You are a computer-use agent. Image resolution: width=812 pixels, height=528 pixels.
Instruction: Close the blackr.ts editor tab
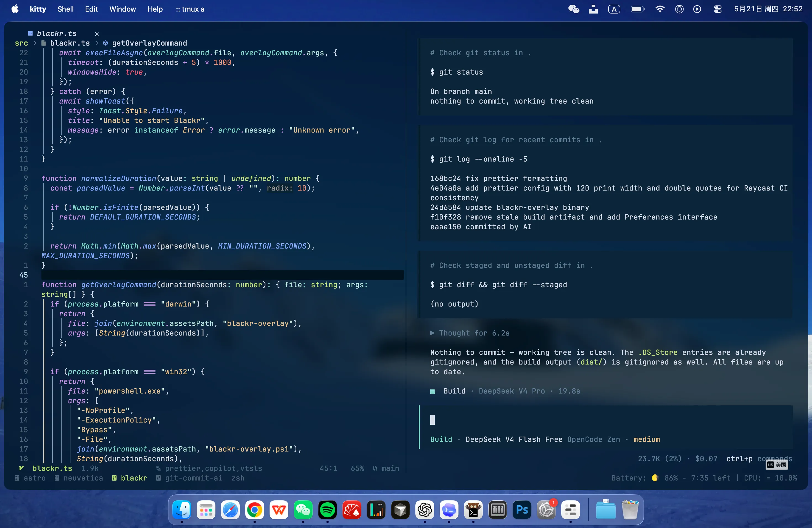97,33
